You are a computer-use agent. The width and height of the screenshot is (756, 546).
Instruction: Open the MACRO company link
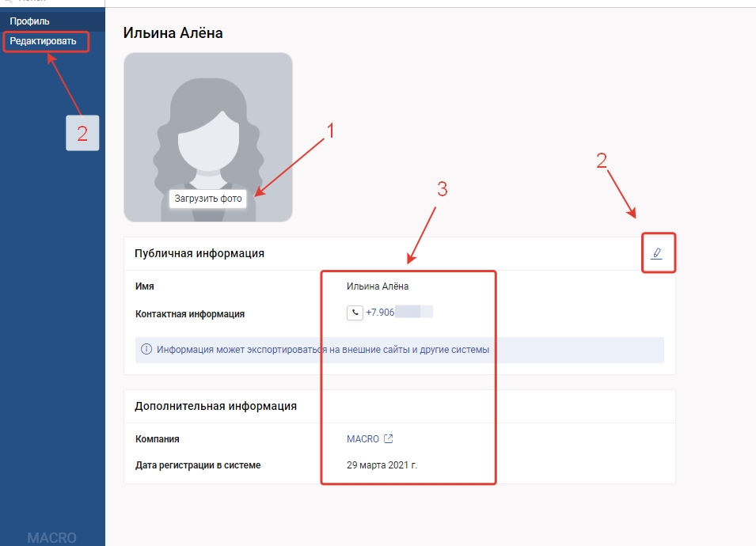pyautogui.click(x=363, y=439)
